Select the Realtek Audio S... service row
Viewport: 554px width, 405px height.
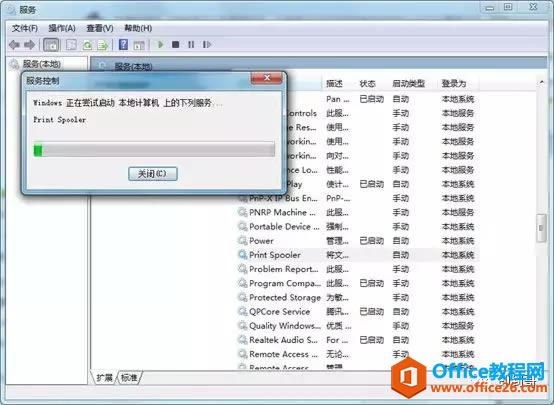click(358, 340)
